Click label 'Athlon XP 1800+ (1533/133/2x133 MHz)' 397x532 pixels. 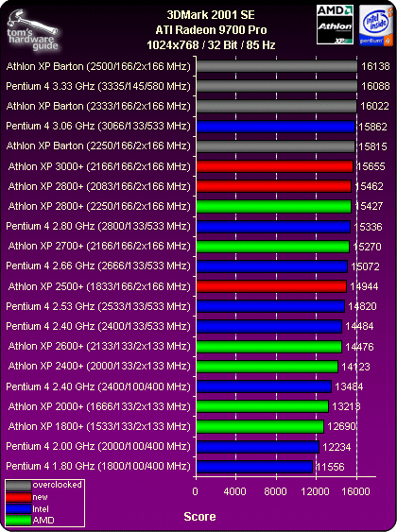click(99, 426)
